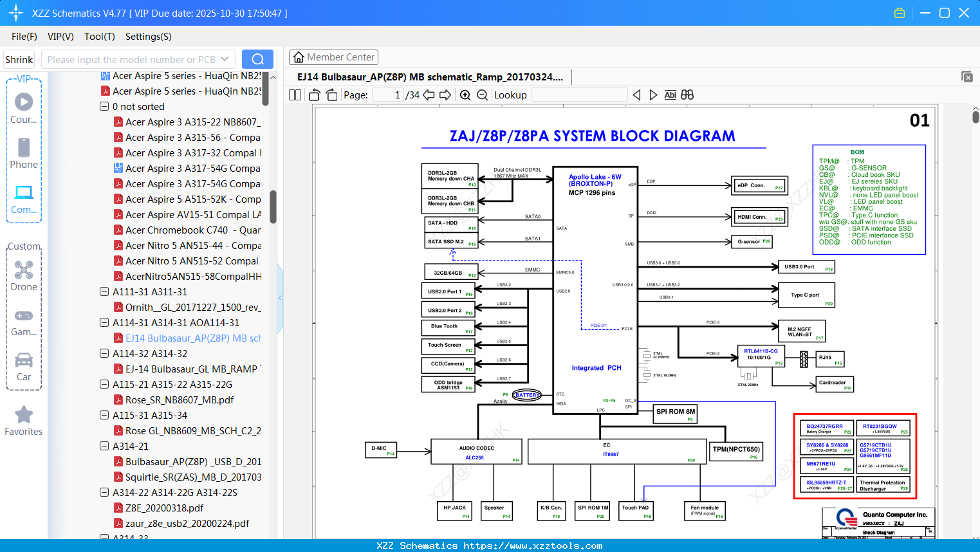The image size is (980, 552).
Task: Collapse the A111-31 A311-31 folder
Action: pyautogui.click(x=104, y=292)
